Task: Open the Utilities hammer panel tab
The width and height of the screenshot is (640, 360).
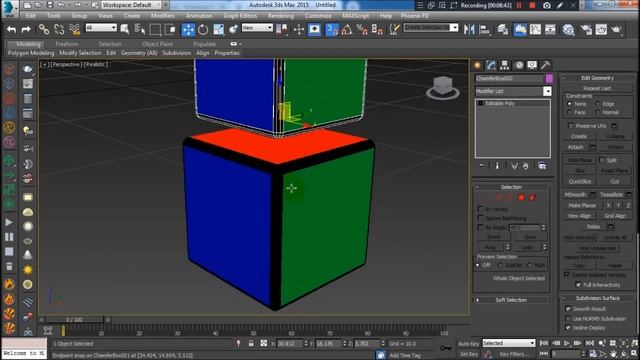Action: coord(545,65)
